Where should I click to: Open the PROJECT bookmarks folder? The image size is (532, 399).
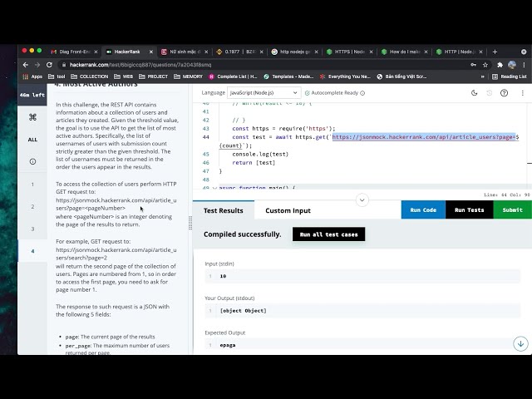click(153, 76)
